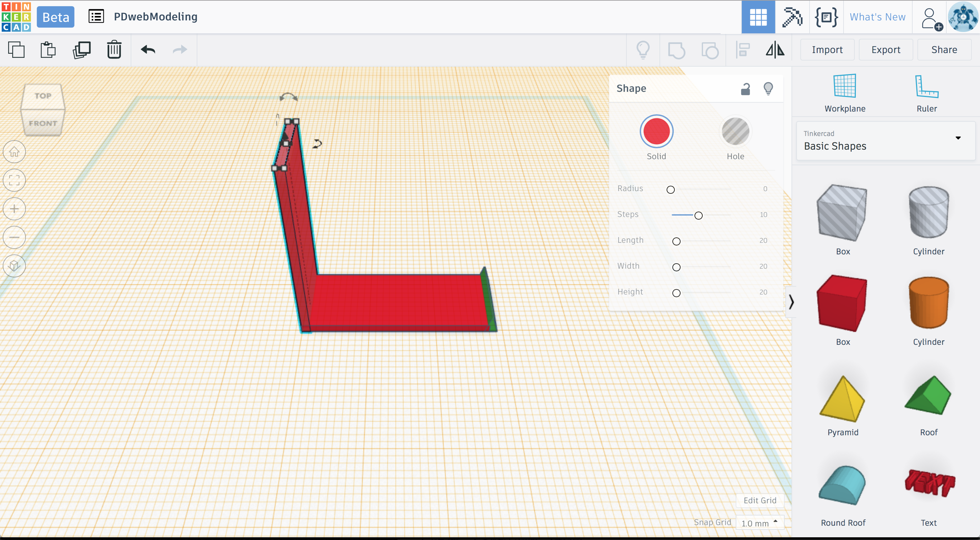
Task: Open Blocks pickaxe mode icon
Action: 792,17
